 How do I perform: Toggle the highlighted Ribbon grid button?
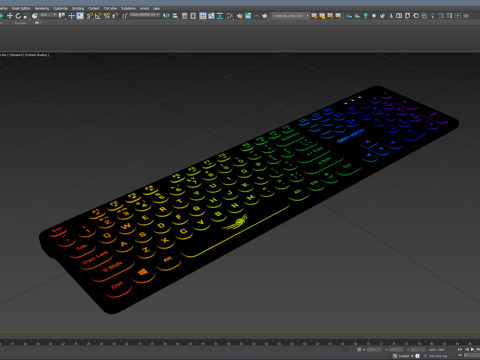click(203, 16)
